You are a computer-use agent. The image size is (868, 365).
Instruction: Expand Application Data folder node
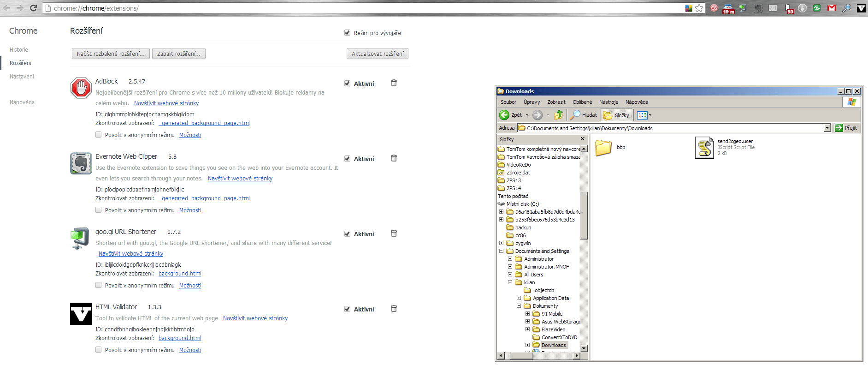coord(519,298)
